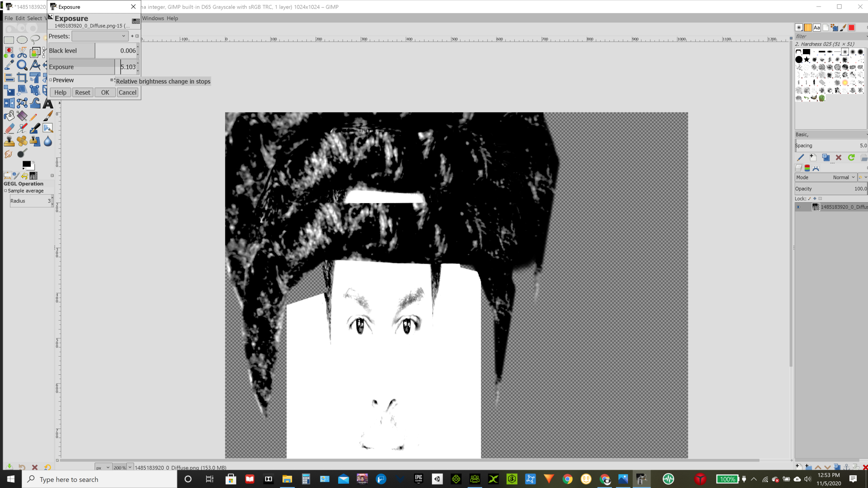
Task: Toggle the lock position move icon
Action: (815, 199)
